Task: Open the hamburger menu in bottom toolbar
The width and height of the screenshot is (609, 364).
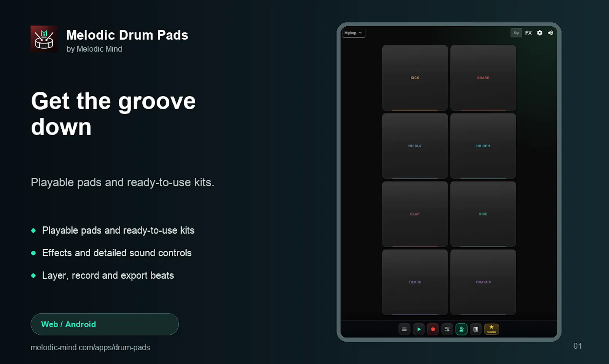Action: [404, 329]
